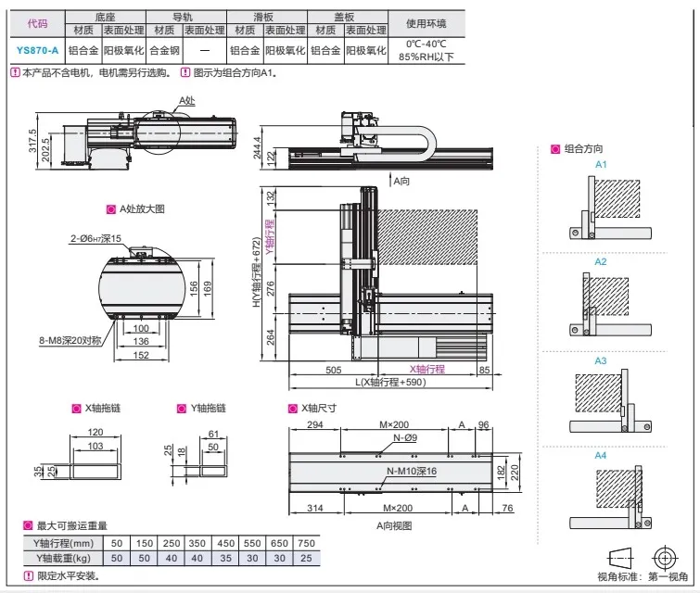
Task: Click the pink bullet beside X轴尺寸 heading
Action: (293, 409)
